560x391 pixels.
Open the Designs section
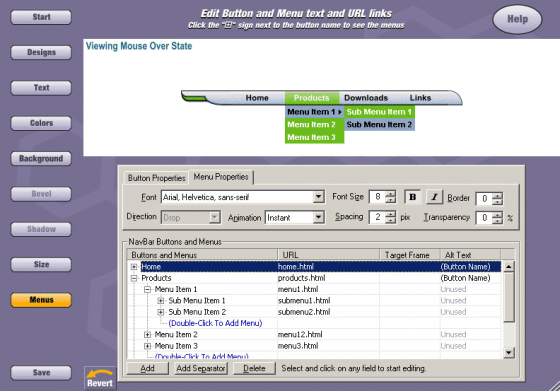pos(41,52)
